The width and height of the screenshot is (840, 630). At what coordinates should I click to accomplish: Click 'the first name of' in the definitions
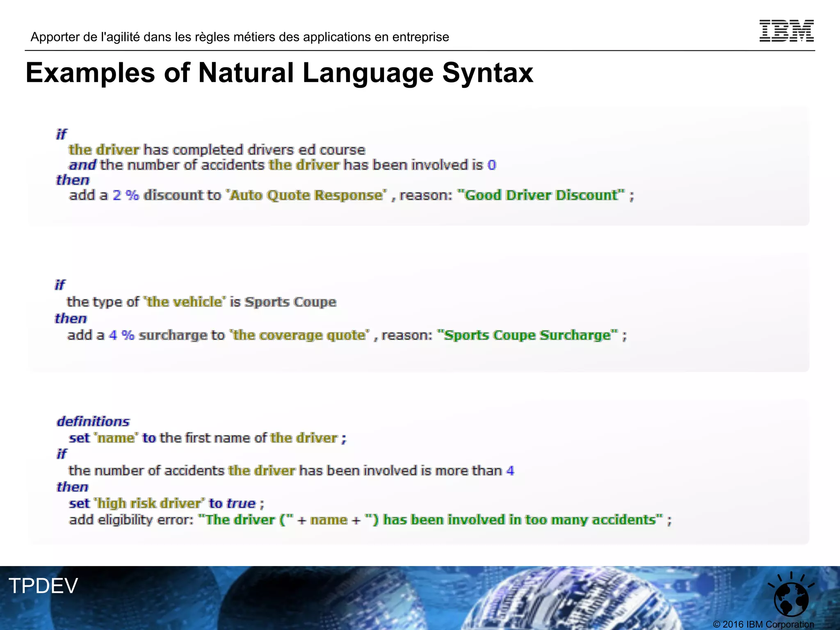pyautogui.click(x=213, y=438)
